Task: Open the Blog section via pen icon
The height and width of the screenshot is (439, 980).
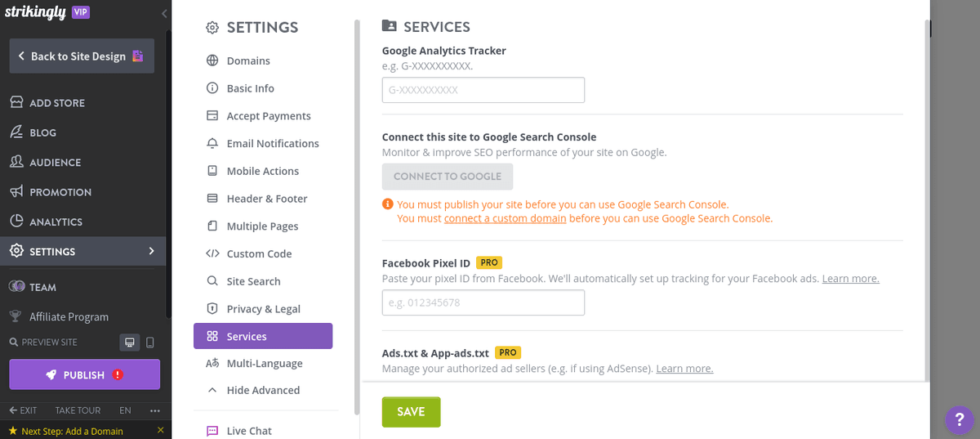Action: (16, 132)
